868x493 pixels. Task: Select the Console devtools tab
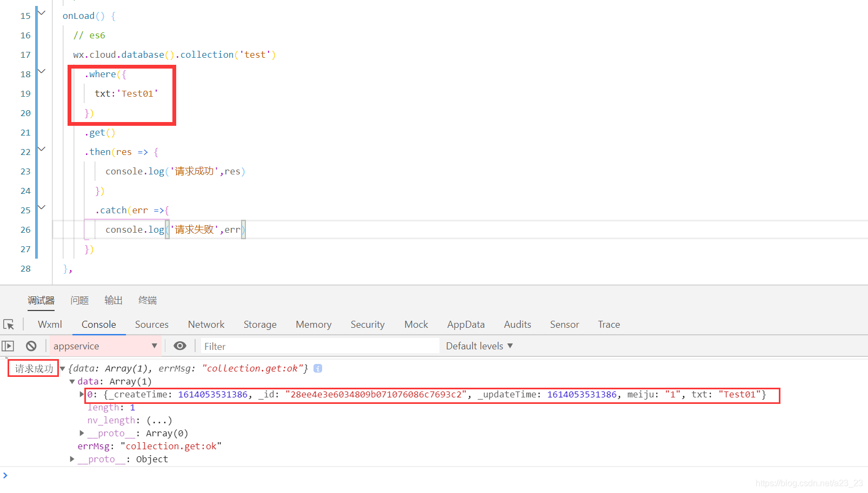coord(99,325)
